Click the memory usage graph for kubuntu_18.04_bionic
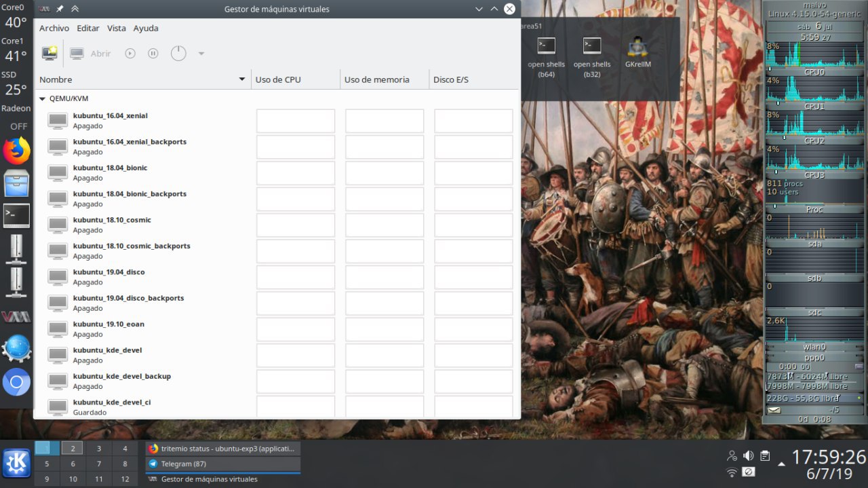 coord(384,173)
